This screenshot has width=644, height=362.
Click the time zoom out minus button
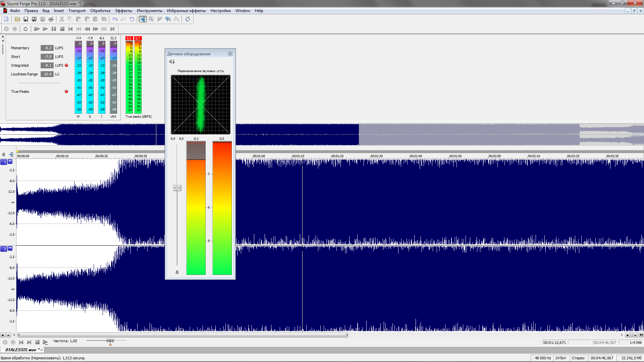(x=635, y=335)
